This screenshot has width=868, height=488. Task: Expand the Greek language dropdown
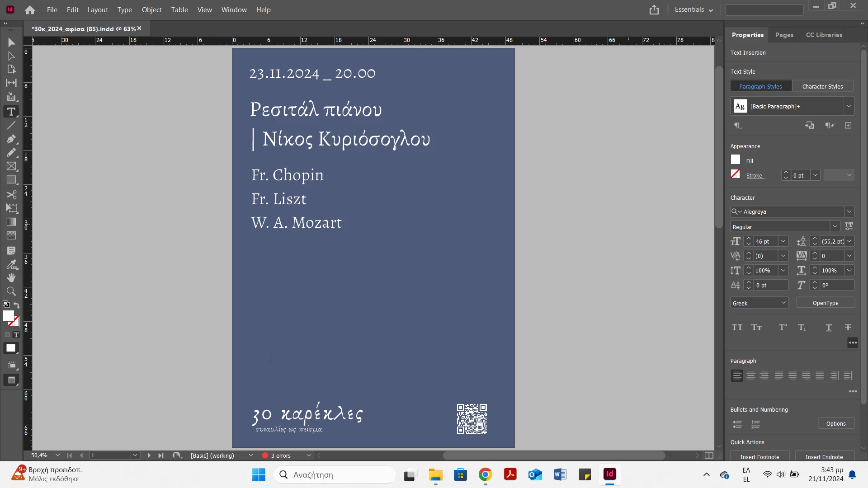point(783,303)
